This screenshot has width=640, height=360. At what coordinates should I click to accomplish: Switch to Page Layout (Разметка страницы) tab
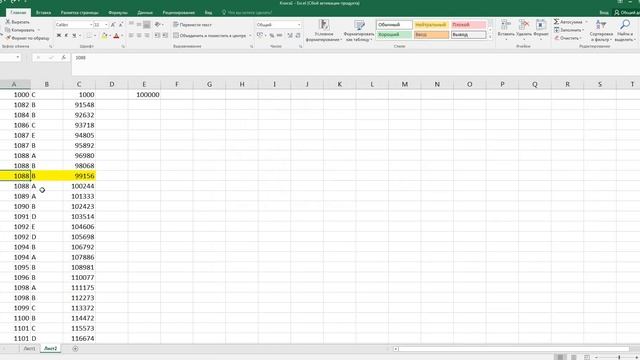[x=80, y=13]
